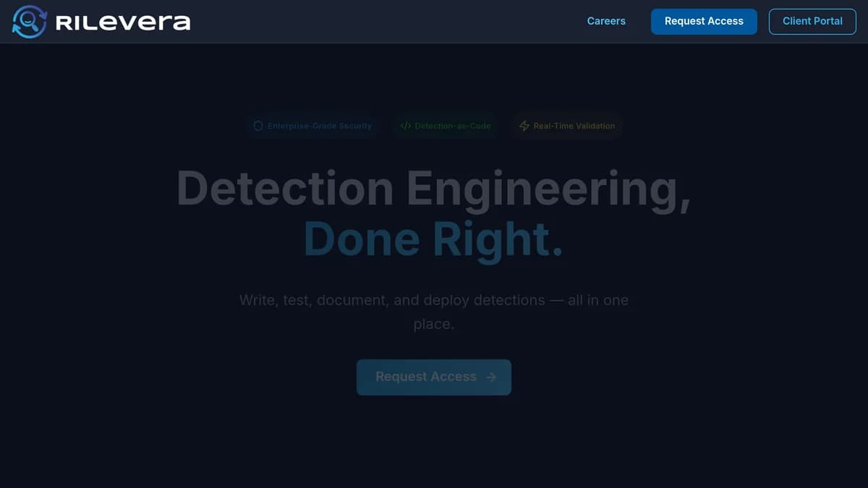Click the Enterprise-Grade Security badge pill
Image resolution: width=868 pixels, height=488 pixels.
312,126
